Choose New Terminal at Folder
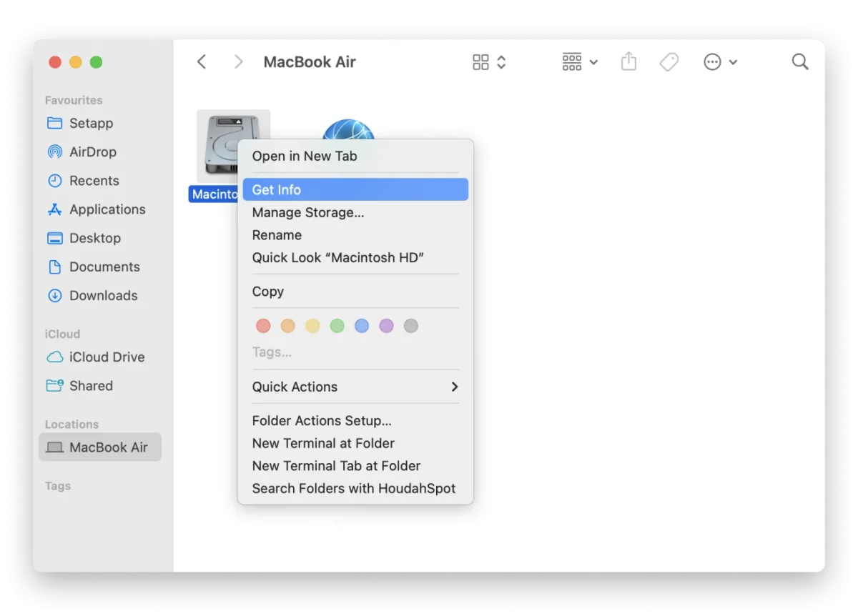 coord(355,443)
